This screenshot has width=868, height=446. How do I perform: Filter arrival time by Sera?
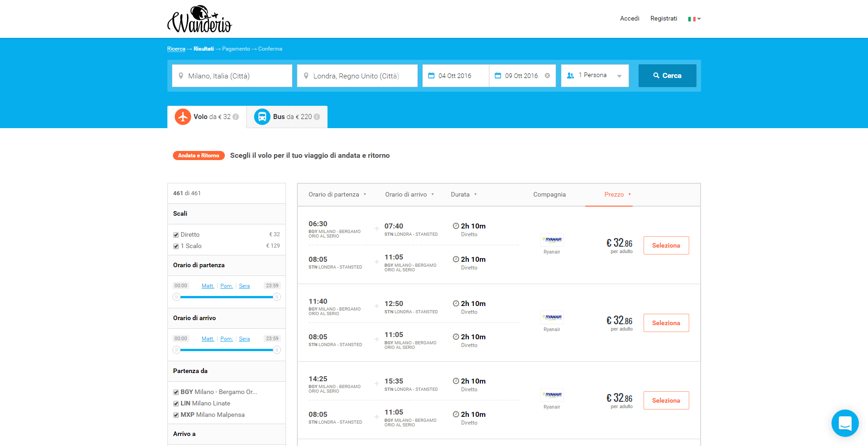[x=244, y=339]
